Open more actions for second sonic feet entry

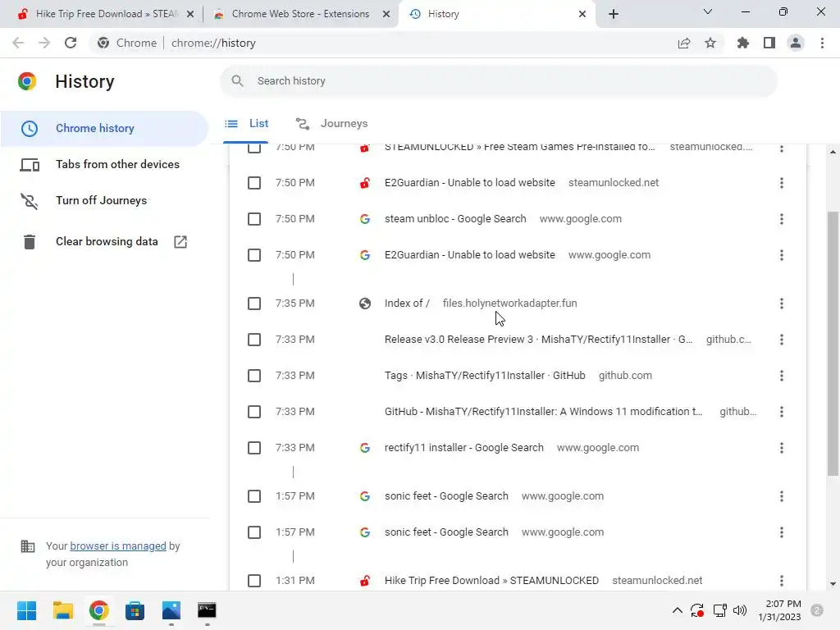click(782, 532)
